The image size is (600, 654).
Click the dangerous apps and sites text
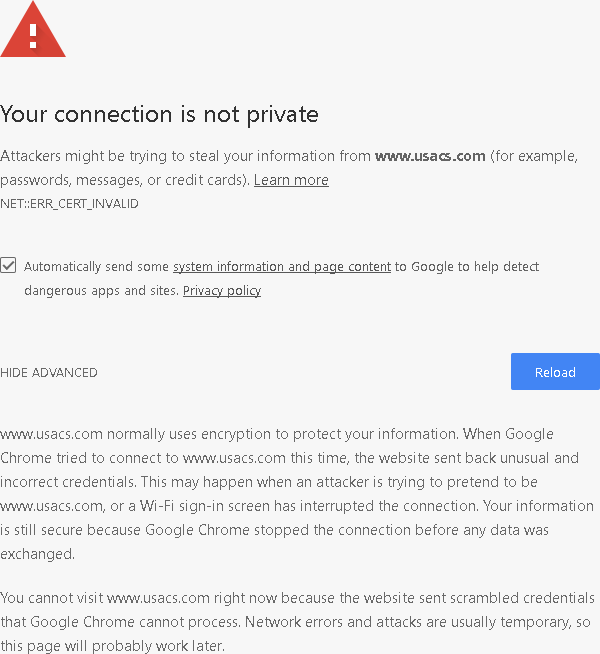101,290
